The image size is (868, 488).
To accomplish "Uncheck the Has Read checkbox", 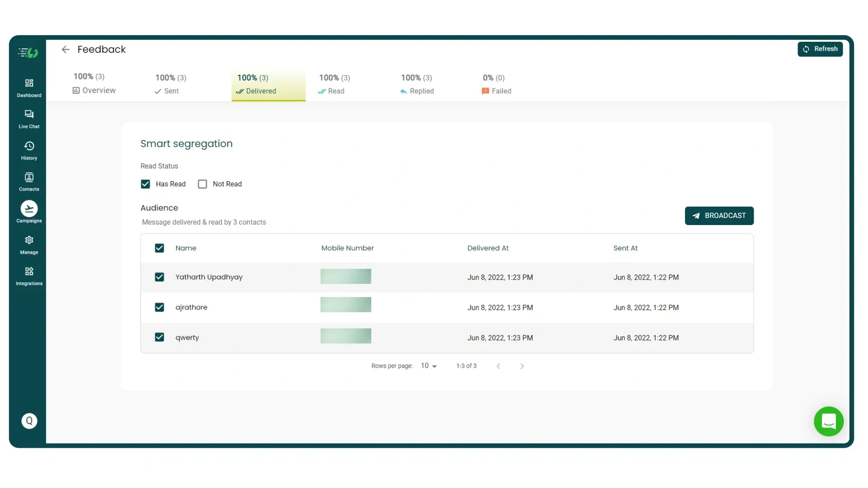I will [145, 184].
